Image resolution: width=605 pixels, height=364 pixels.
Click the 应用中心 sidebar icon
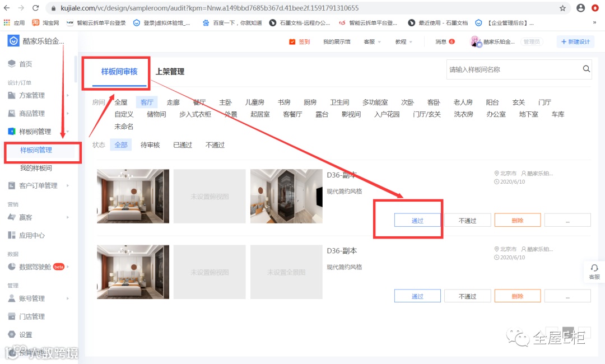(x=12, y=235)
